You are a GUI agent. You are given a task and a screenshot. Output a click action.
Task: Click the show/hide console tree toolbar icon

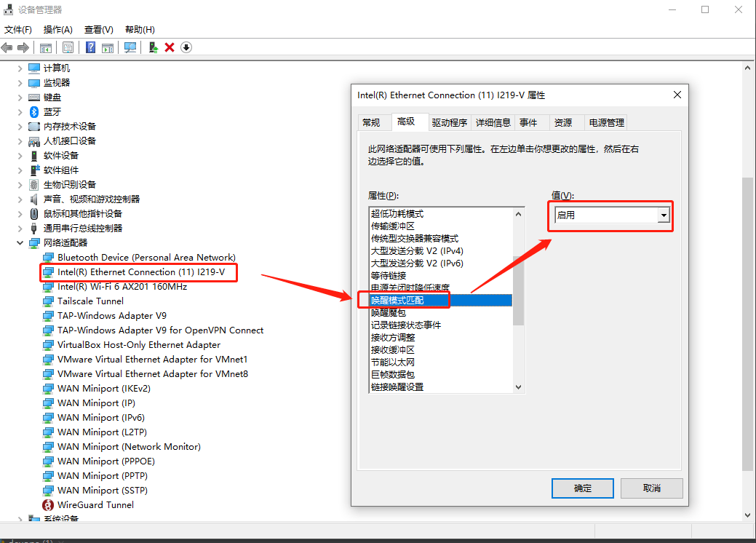[46, 48]
